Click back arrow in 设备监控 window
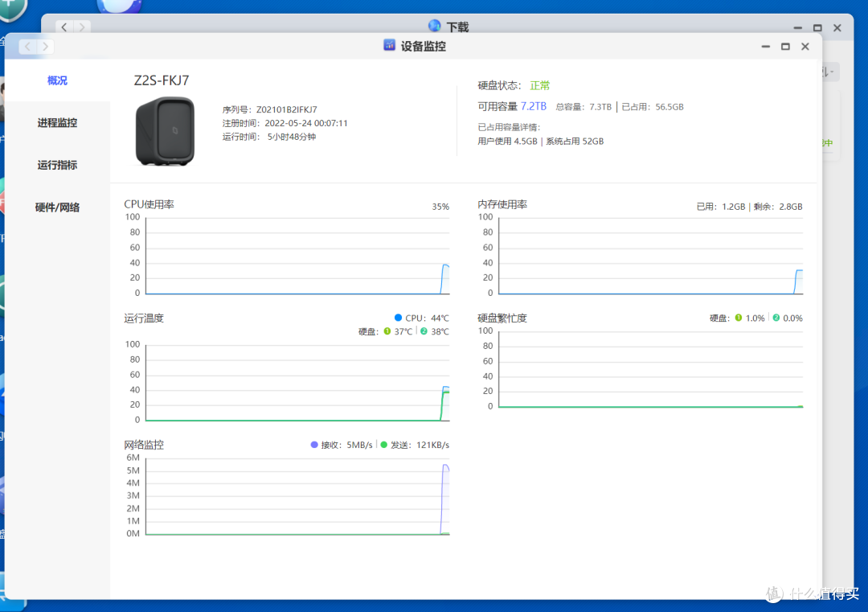868x612 pixels. click(x=27, y=47)
